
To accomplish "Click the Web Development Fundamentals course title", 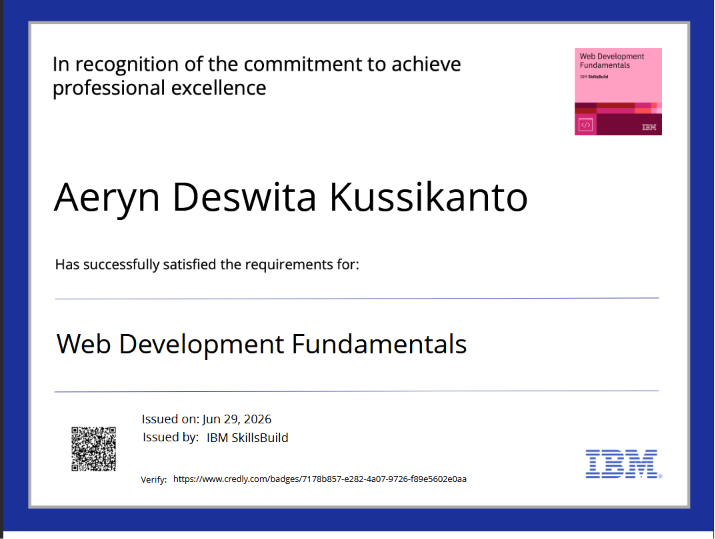I will 261,344.
